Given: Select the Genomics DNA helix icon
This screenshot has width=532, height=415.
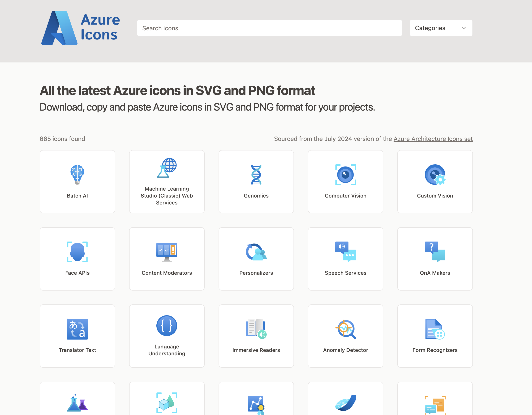Looking at the screenshot, I should (256, 175).
